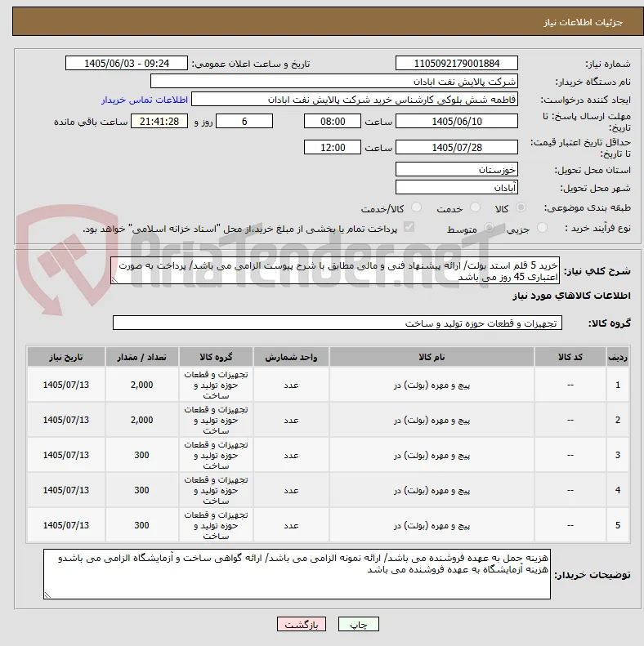Viewport: 644px width, 646px height.
Task: Click the تاریخ نیاز column header
Action: pyautogui.click(x=66, y=357)
